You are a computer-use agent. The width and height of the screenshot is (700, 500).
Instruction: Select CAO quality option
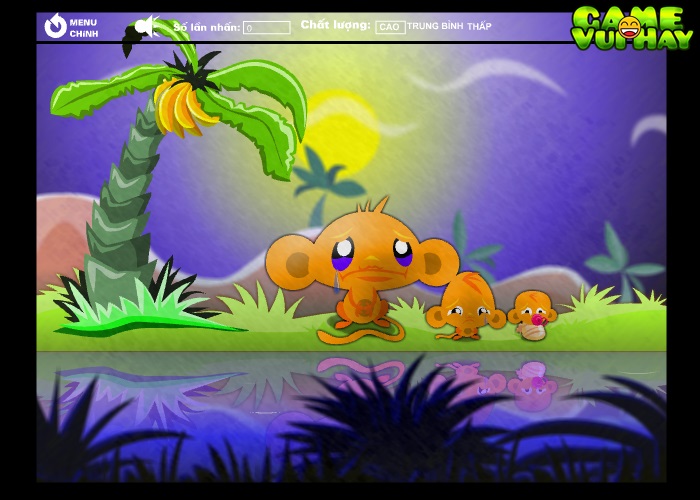[x=390, y=27]
